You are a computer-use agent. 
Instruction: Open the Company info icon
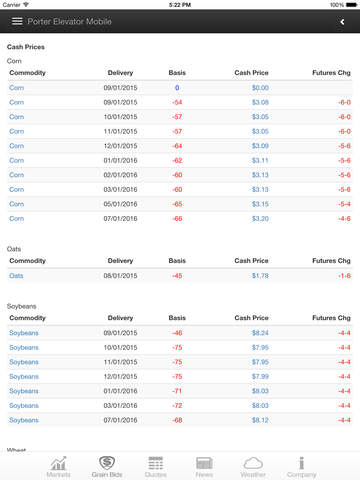(302, 463)
